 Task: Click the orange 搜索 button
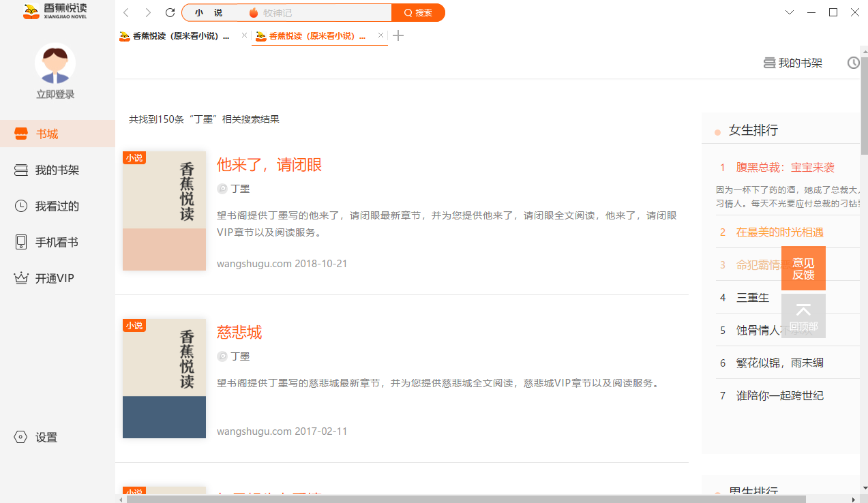point(418,13)
